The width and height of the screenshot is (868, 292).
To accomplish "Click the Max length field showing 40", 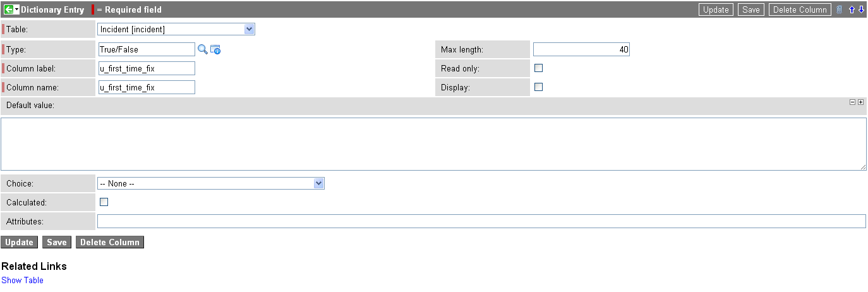I will click(581, 49).
